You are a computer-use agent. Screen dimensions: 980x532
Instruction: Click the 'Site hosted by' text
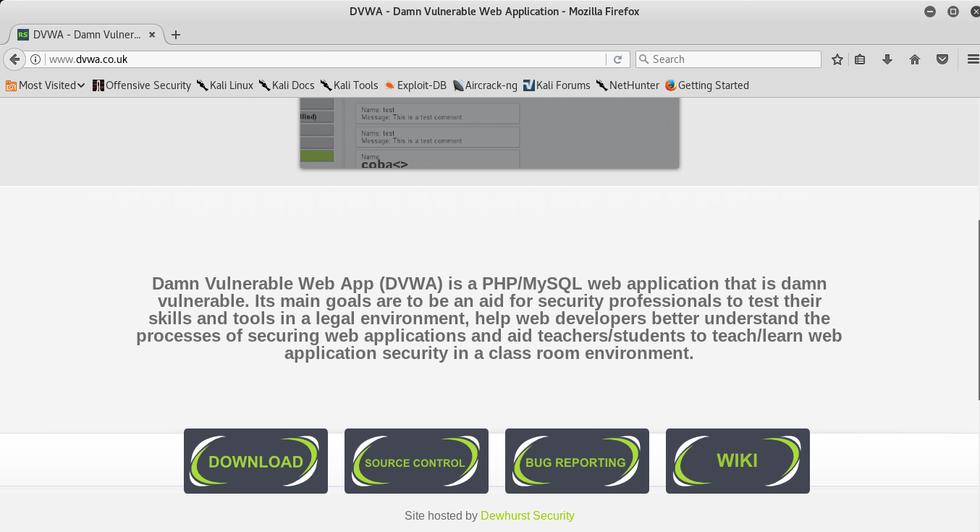coord(442,516)
